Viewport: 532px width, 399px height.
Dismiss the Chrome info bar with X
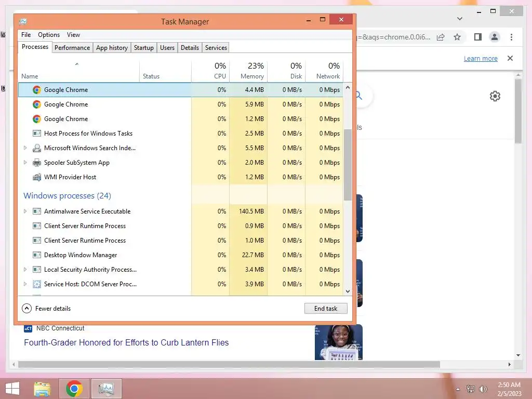[x=510, y=58]
